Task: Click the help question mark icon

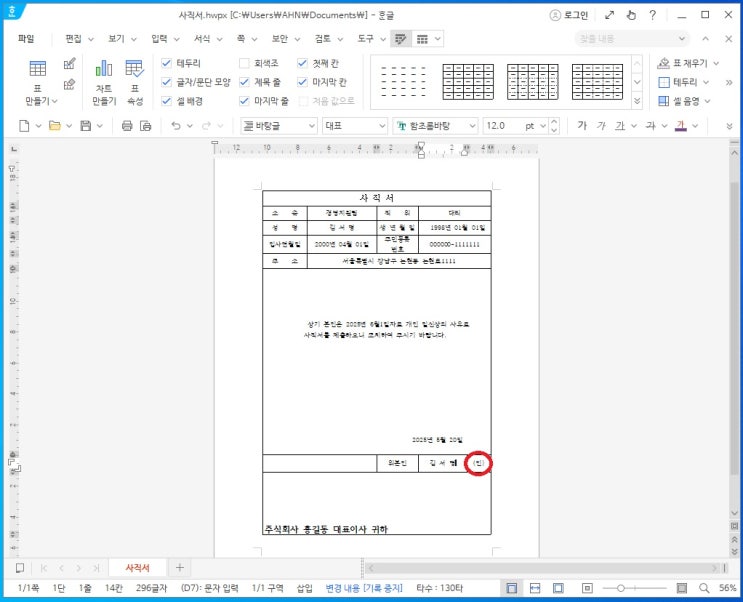Action: (652, 15)
